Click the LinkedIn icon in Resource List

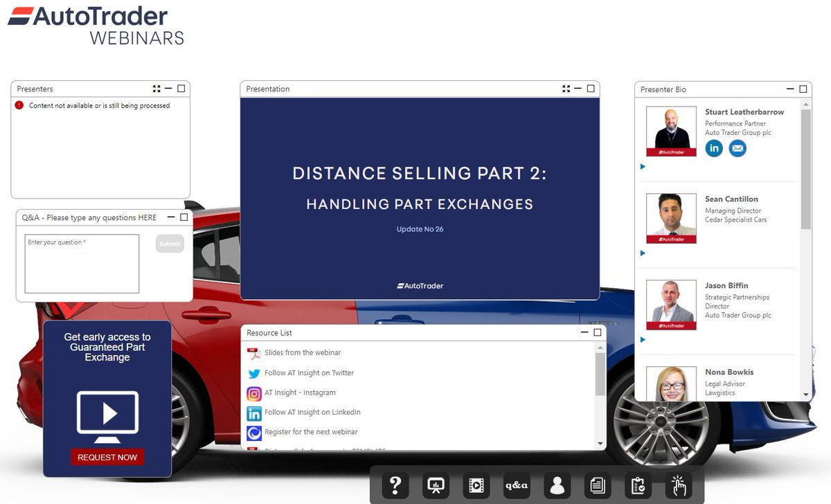point(254,413)
